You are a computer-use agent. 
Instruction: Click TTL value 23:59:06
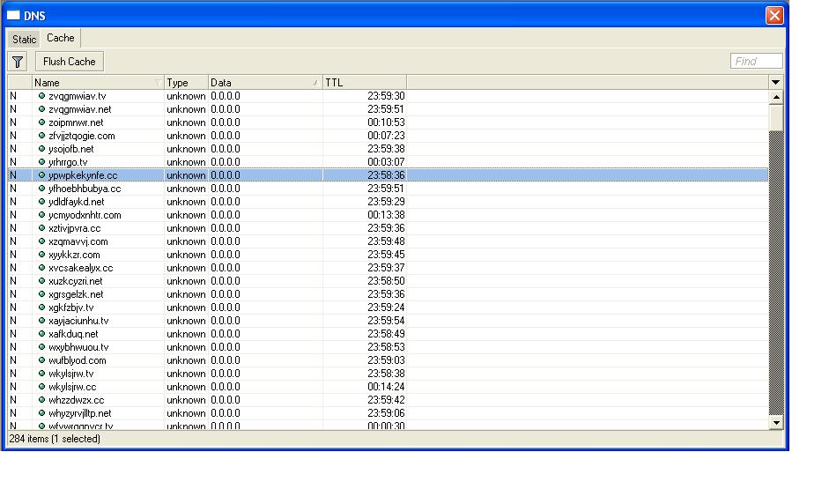pyautogui.click(x=386, y=413)
